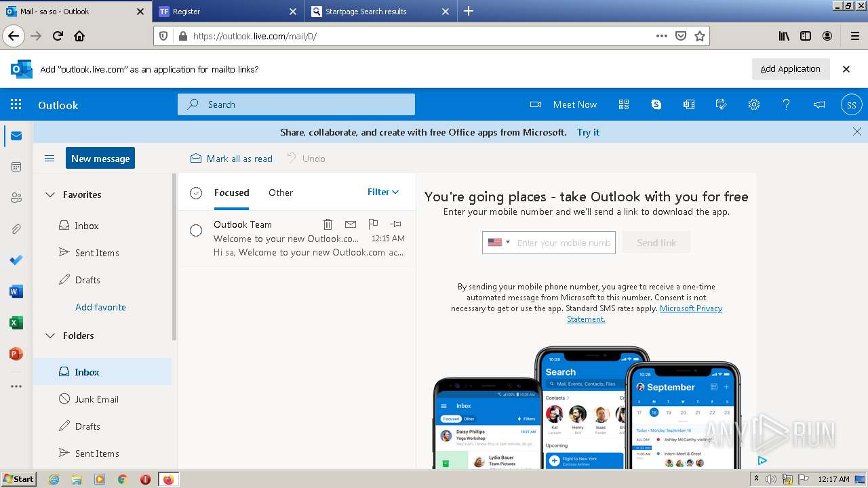This screenshot has width=868, height=488.
Task: Click the Add Application button
Action: click(790, 68)
